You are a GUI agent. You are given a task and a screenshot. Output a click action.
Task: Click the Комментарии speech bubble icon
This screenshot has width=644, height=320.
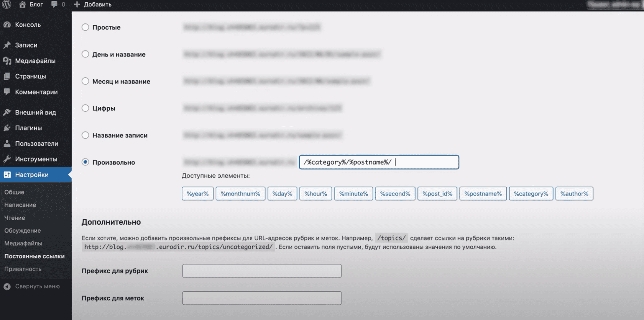click(x=7, y=92)
